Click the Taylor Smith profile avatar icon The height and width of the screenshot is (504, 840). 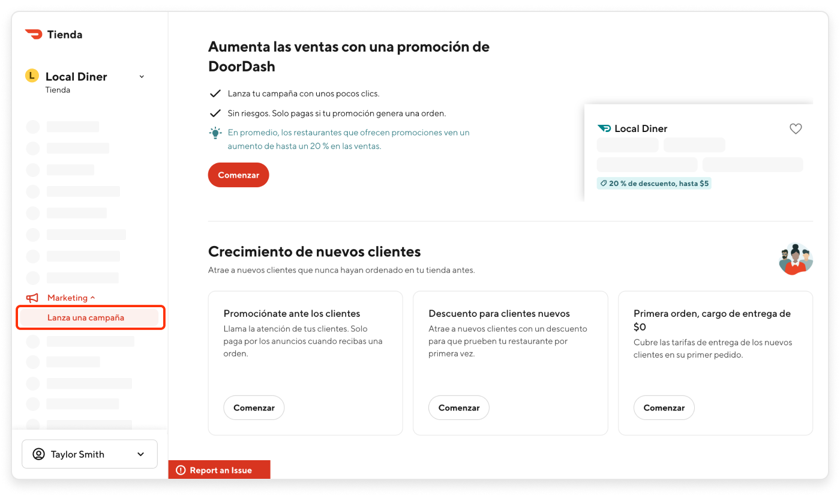tap(39, 454)
